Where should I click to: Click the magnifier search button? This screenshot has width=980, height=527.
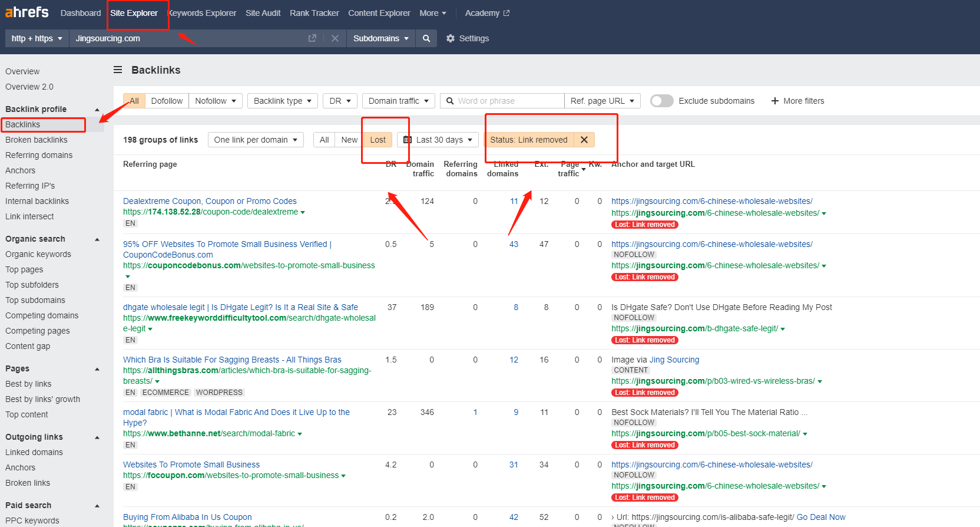click(x=426, y=38)
